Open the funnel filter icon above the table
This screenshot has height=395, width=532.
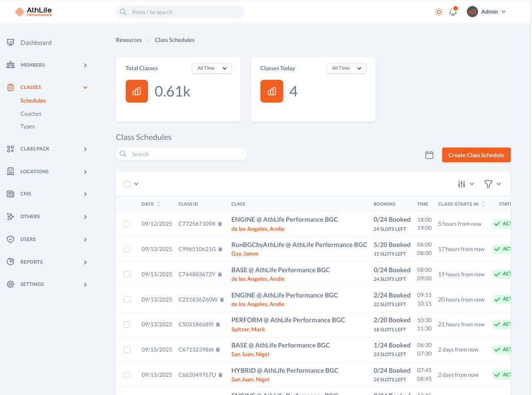coord(489,184)
